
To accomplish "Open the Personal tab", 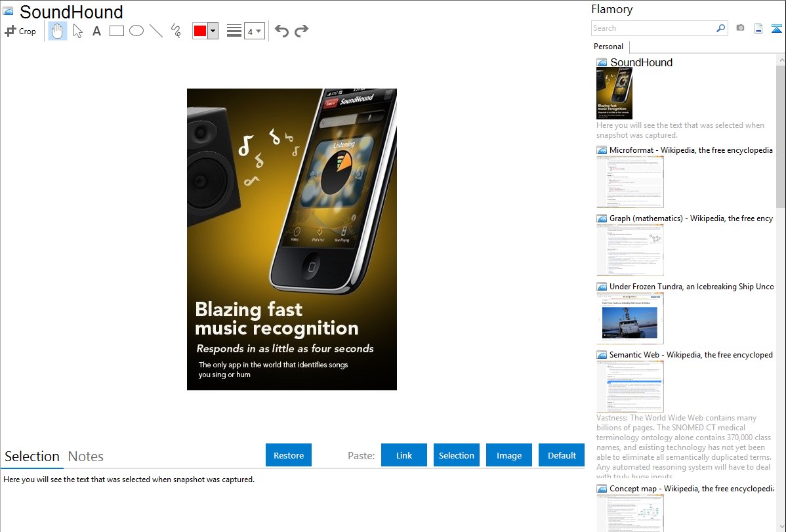I will coord(609,47).
